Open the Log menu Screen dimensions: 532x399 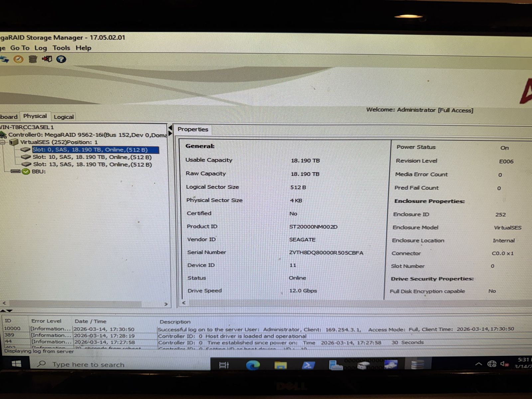(x=41, y=48)
